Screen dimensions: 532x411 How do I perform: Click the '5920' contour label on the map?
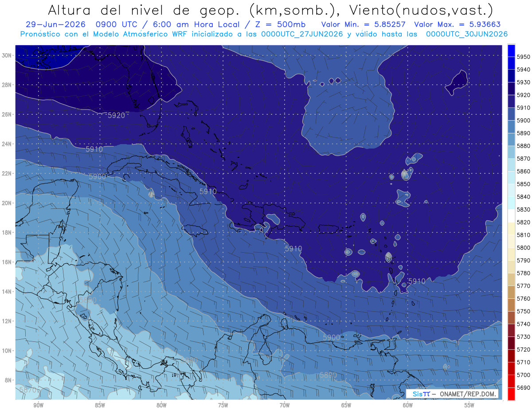(x=117, y=115)
